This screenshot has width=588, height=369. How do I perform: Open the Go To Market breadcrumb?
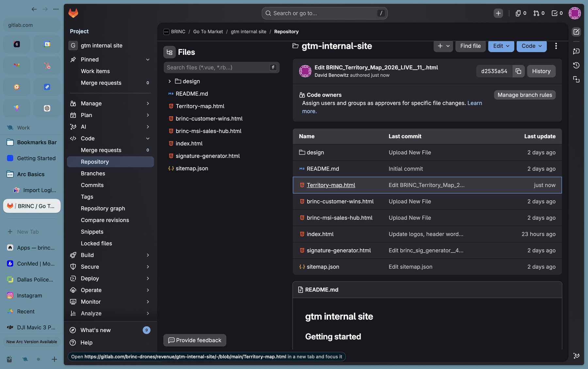tap(208, 32)
